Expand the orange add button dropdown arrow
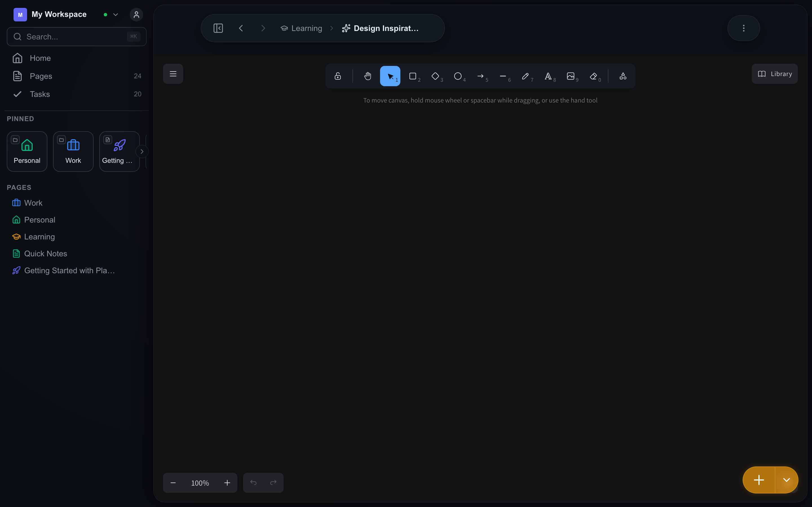The image size is (812, 507). [x=786, y=480]
